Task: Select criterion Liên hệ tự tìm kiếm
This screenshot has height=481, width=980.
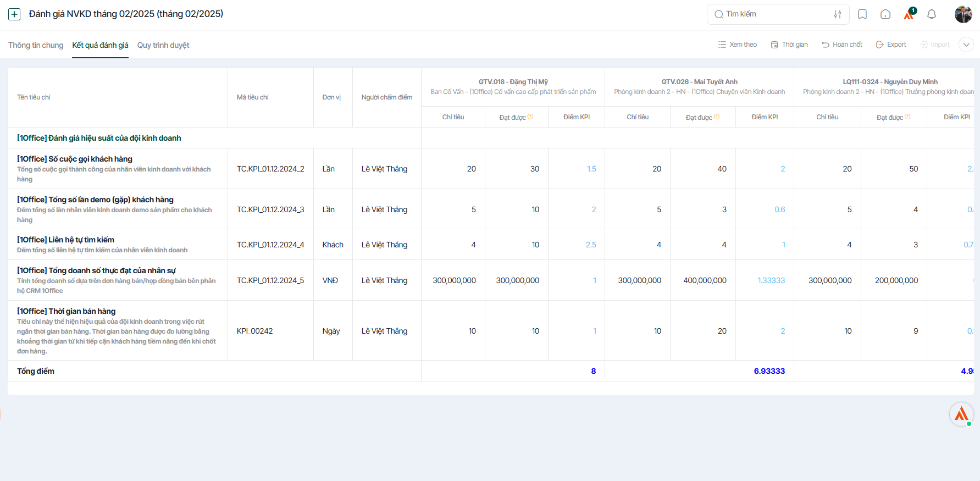Action: (65, 240)
